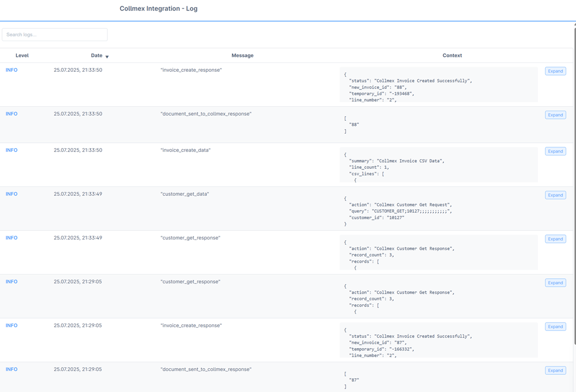
Task: Click the Context column header
Action: pos(452,55)
